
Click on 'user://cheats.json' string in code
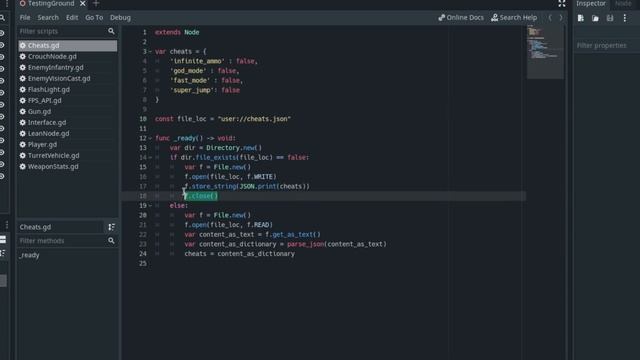254,119
